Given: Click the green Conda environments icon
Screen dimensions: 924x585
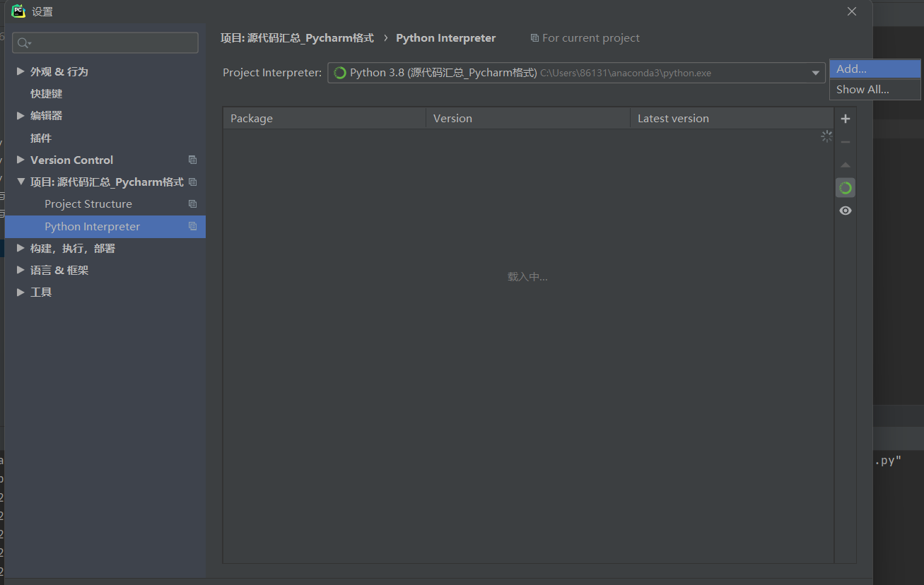Looking at the screenshot, I should 846,187.
